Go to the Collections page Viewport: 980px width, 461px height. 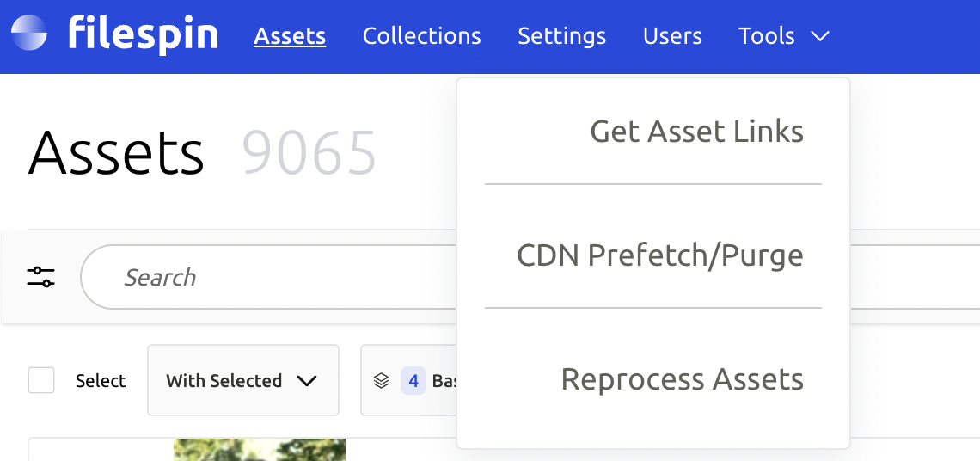(x=421, y=36)
